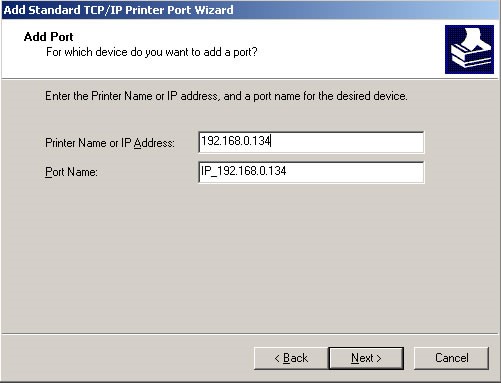Click the separator line above the wizard buttons

250,333
